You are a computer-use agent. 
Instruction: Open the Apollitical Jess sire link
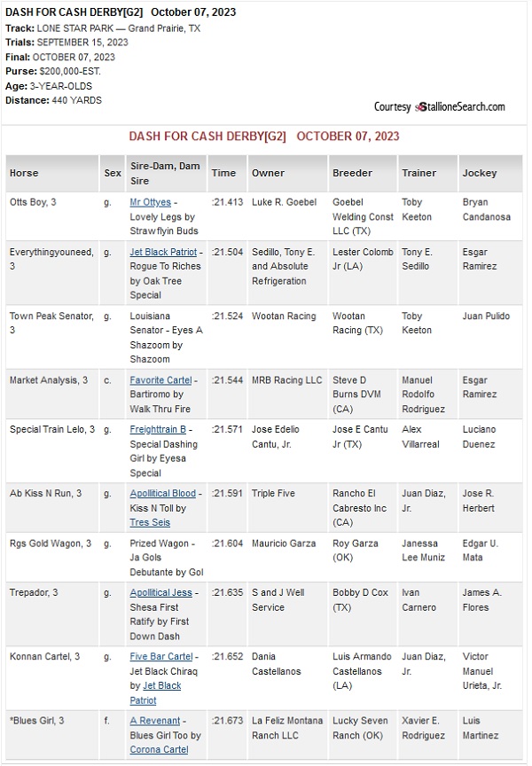tap(160, 592)
